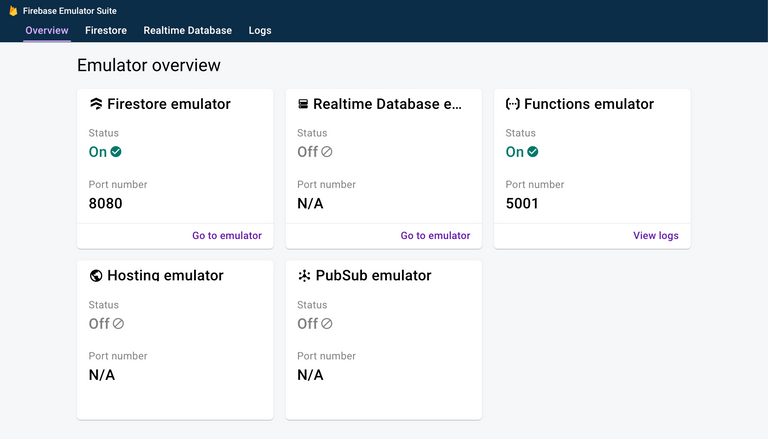Click the Functions On status text
The height and width of the screenshot is (439, 768).
pyautogui.click(x=515, y=152)
